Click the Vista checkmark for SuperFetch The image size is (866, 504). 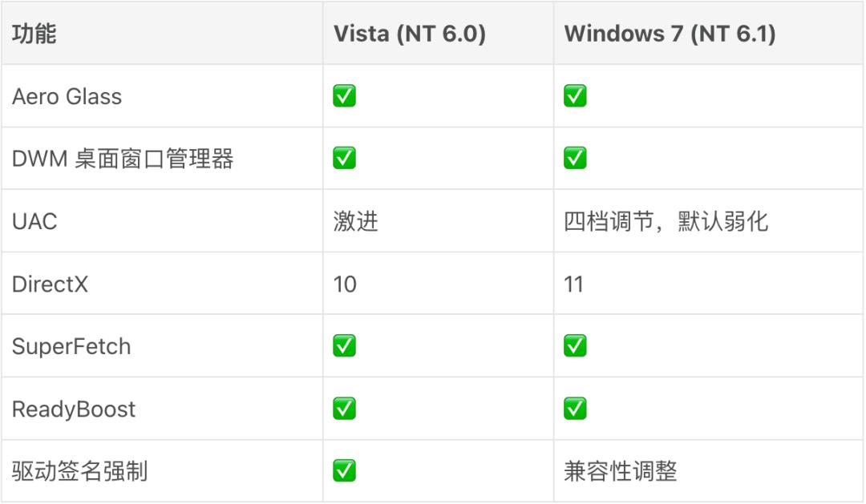344,346
